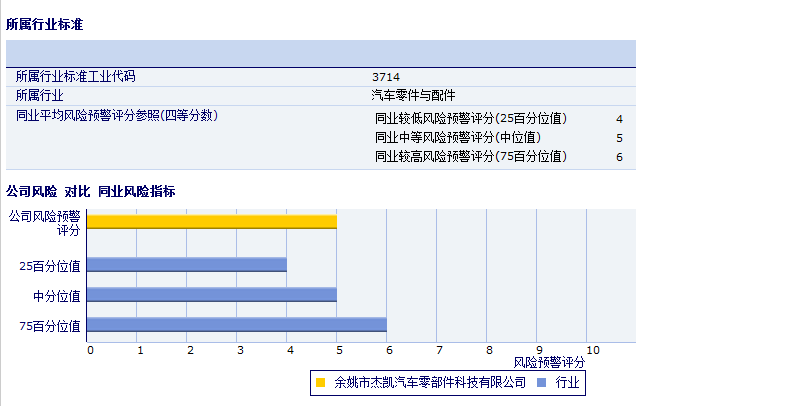Image resolution: width=788 pixels, height=406 pixels.
Task: Select the 75百分位值 blue bar
Action: tap(237, 325)
